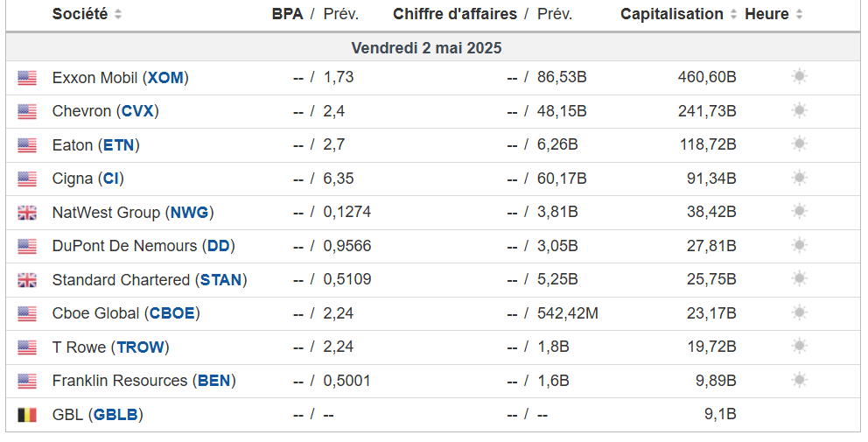Click the UK flag beside NatWest Group
868x442 pixels.
point(27,213)
